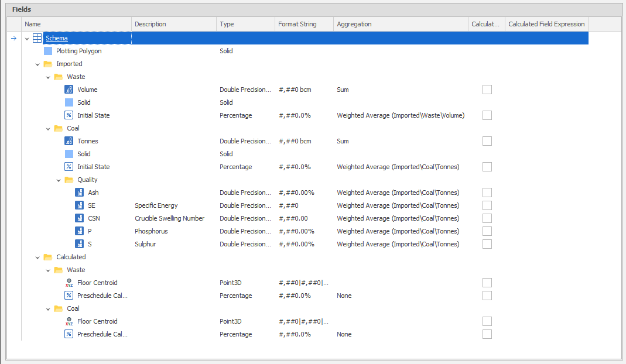This screenshot has width=626, height=364.
Task: Check the Calculated box in the Phosphorus row
Action: click(487, 231)
